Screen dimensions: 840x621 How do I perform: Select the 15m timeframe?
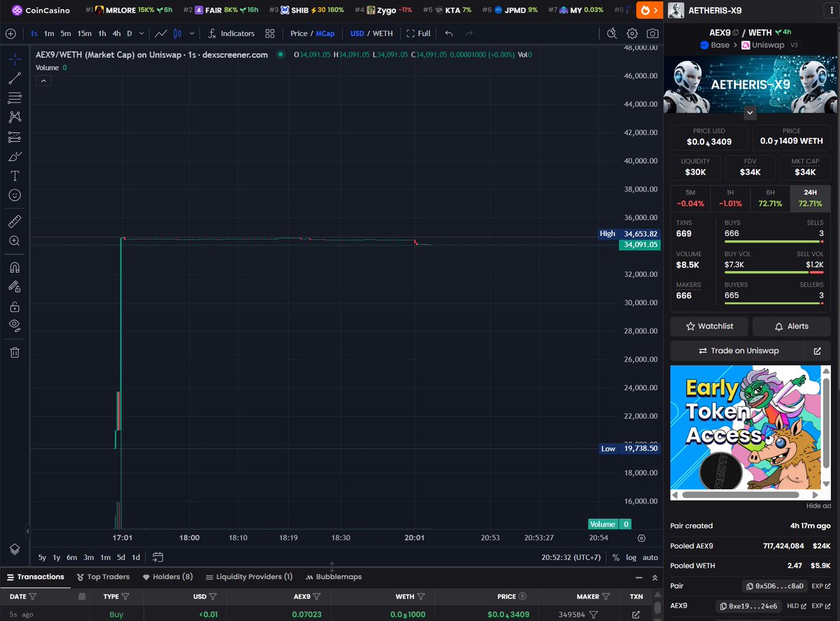tap(84, 34)
